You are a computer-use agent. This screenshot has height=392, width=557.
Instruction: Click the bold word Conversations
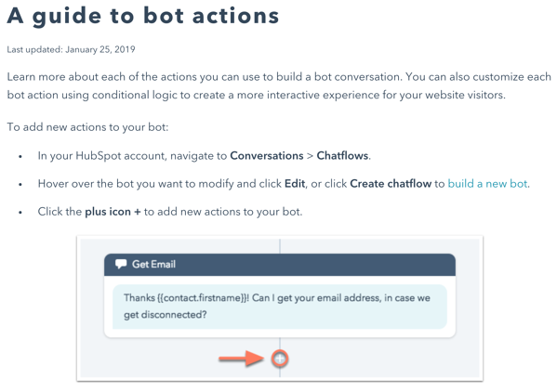point(267,155)
